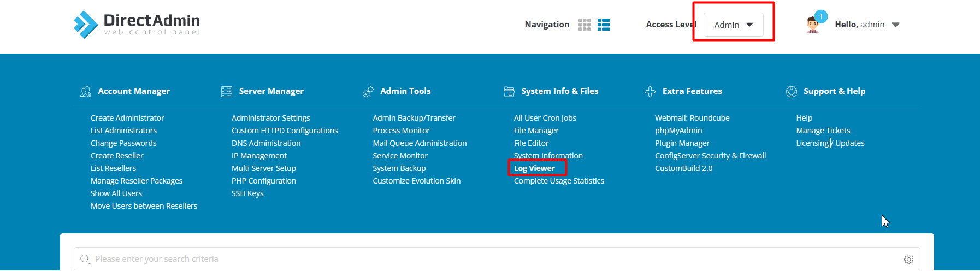Open Plugin Manager
This screenshot has width=980, height=271.
coord(682,143)
